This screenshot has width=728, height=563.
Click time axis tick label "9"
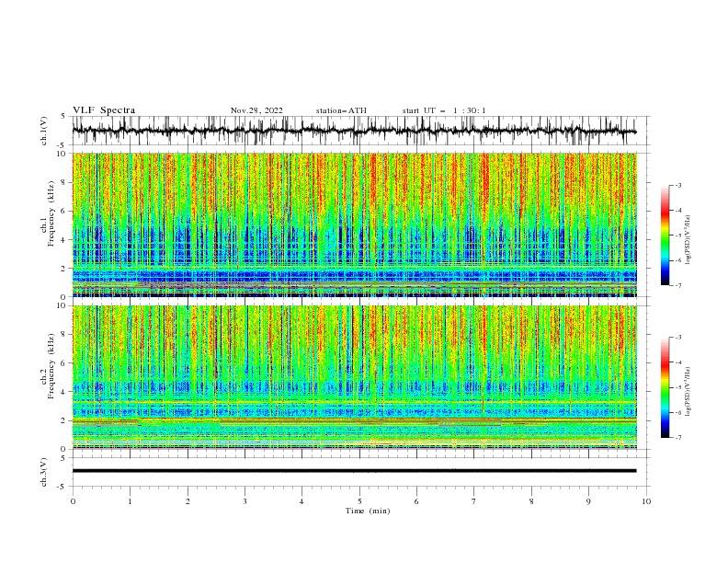pos(588,501)
